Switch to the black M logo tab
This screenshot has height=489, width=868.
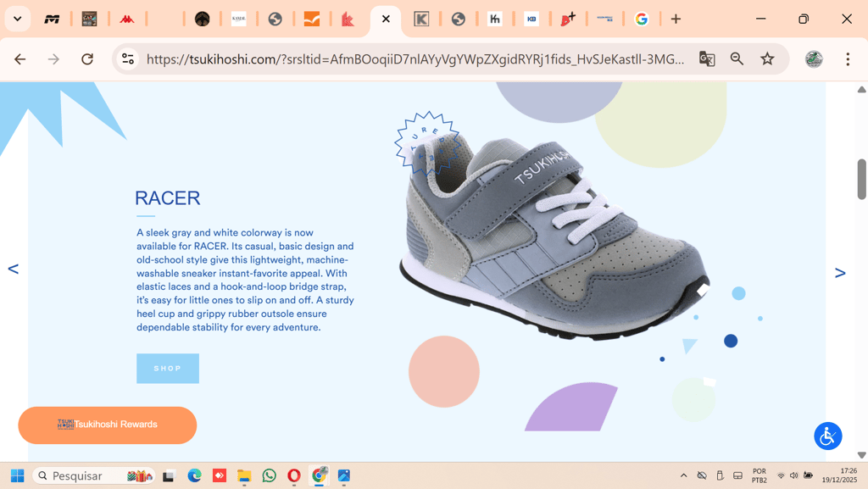[52, 19]
